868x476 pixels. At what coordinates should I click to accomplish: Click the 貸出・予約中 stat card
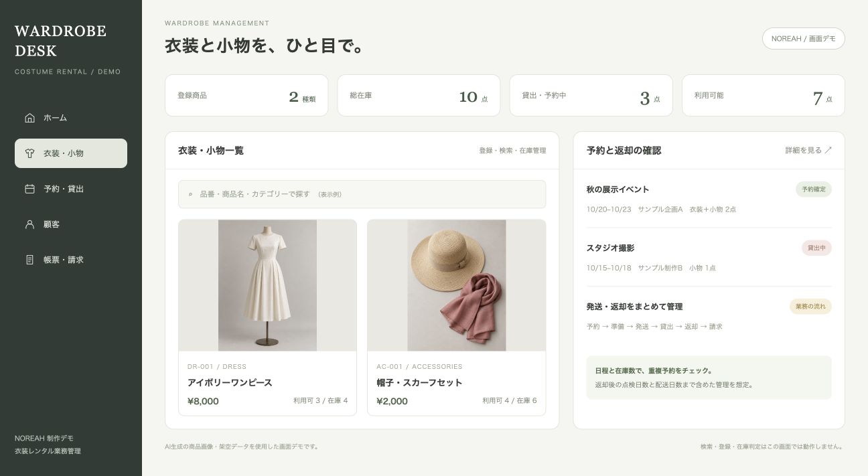click(591, 96)
